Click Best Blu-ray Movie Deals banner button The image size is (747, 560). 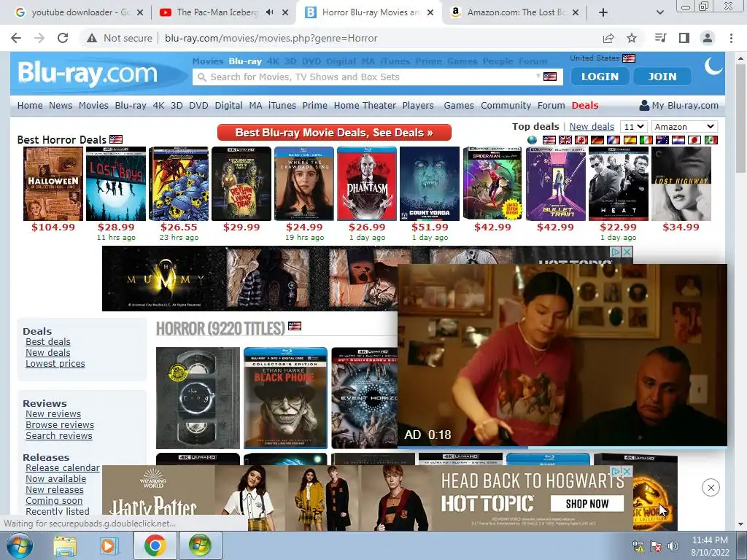(x=334, y=133)
